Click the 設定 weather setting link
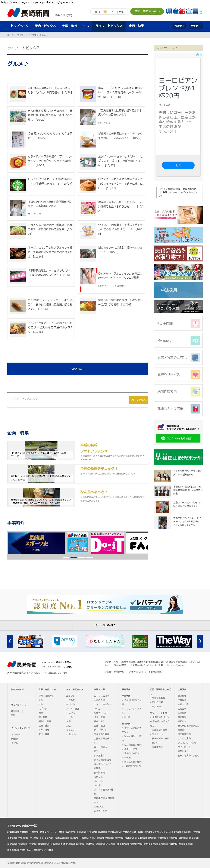The image size is (210, 868). pos(121,12)
